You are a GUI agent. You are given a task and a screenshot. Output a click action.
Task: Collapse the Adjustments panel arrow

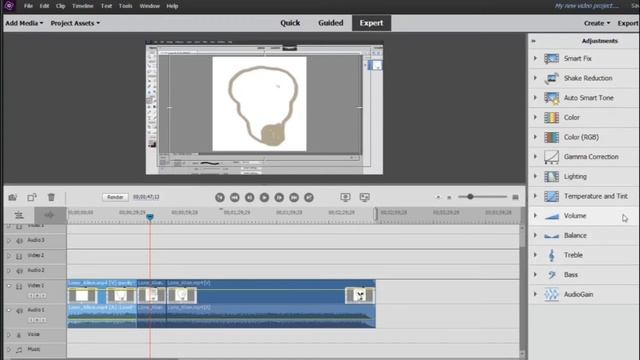pos(533,41)
